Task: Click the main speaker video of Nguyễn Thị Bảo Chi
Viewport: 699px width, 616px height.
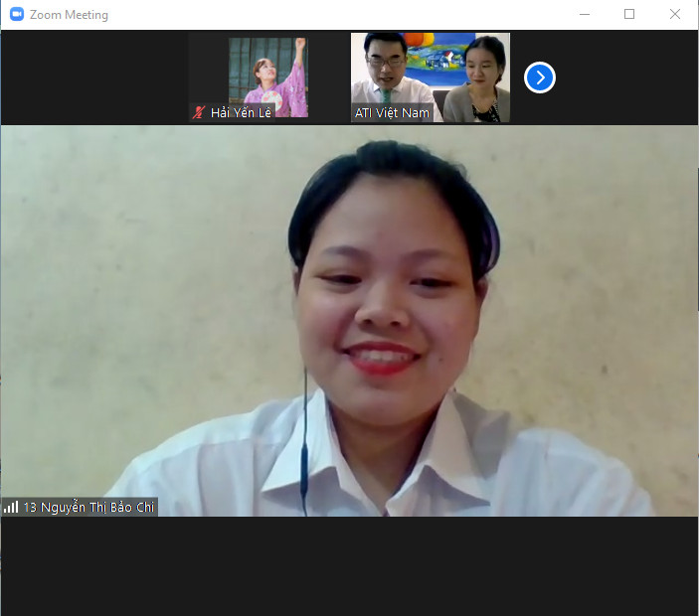Action: [350, 321]
